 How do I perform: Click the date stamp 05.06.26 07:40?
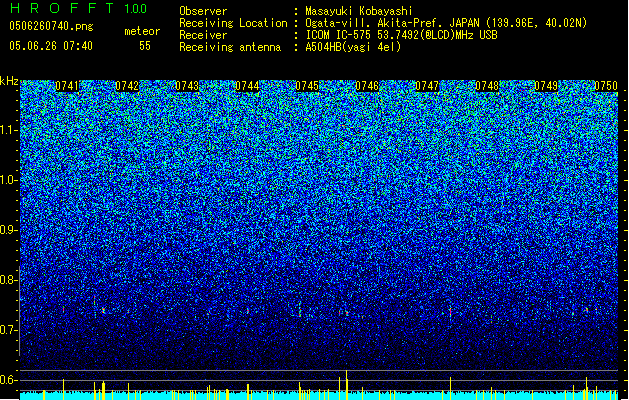coord(51,46)
